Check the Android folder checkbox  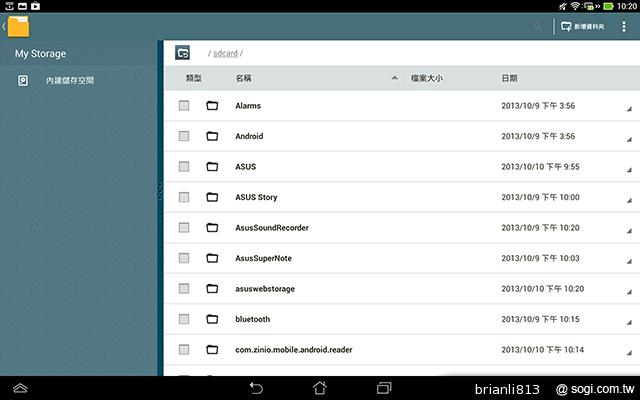coord(184,136)
